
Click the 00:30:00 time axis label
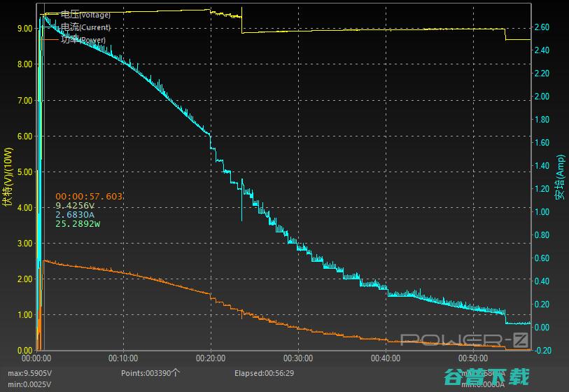click(x=298, y=358)
